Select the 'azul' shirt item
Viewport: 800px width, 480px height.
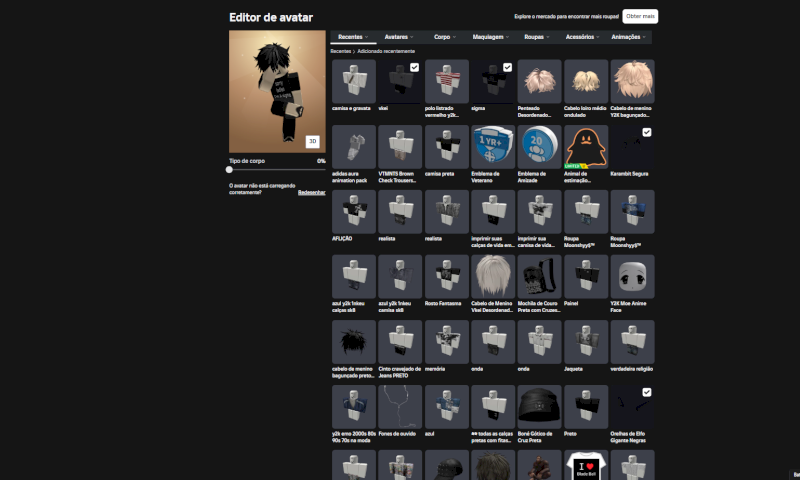click(446, 407)
